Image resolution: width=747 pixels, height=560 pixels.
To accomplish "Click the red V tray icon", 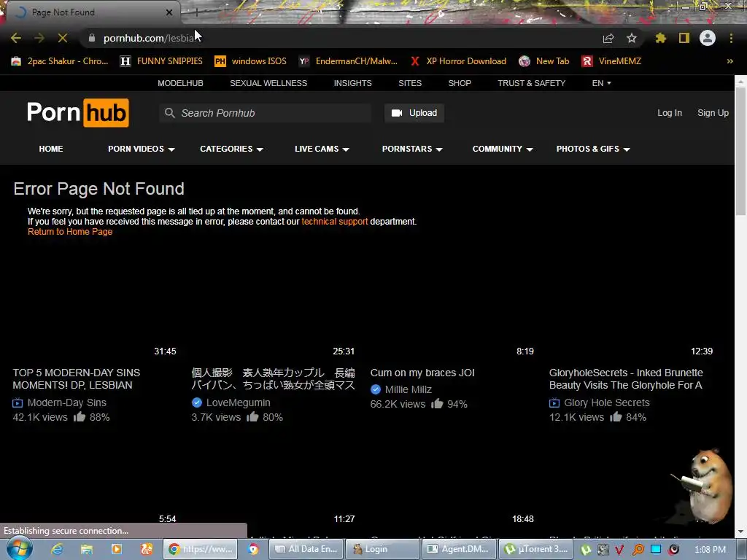I will coord(619,550).
